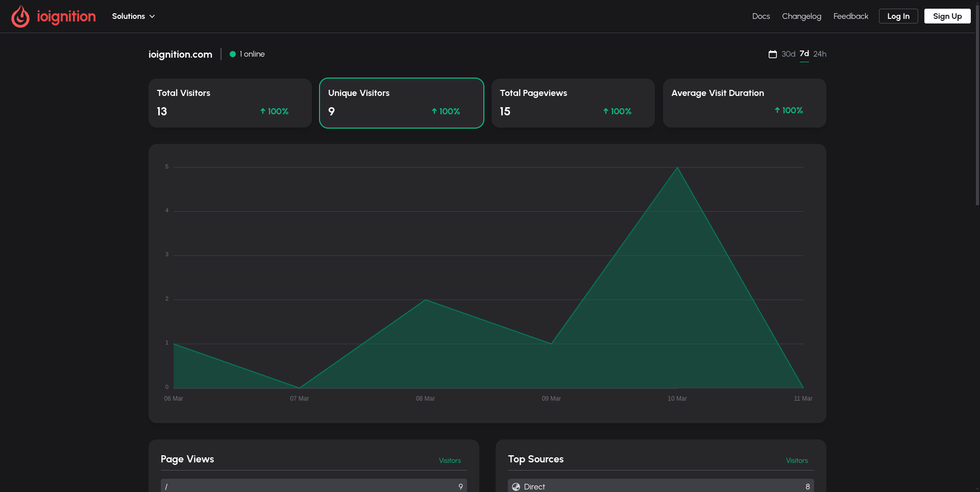Click the up arrow in Total Visitors card

point(262,111)
